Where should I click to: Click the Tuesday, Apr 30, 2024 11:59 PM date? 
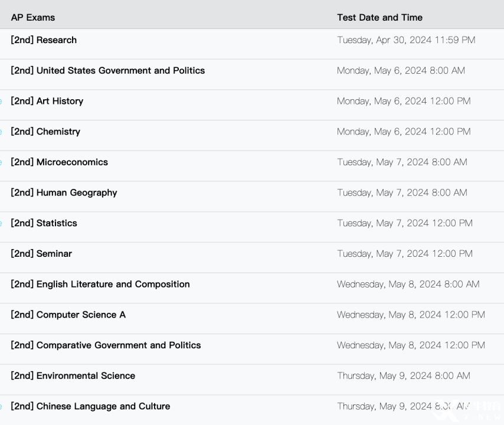[406, 40]
